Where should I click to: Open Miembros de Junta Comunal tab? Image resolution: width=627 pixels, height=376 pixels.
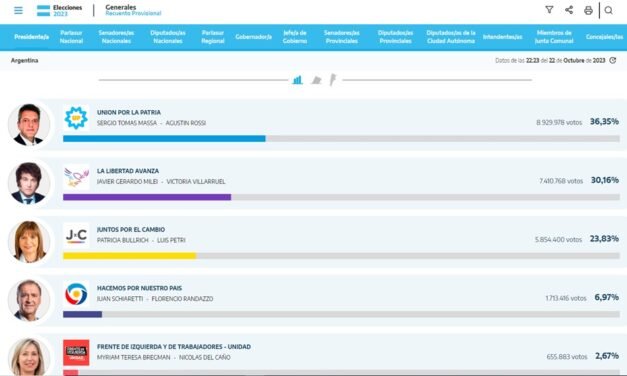coord(554,37)
